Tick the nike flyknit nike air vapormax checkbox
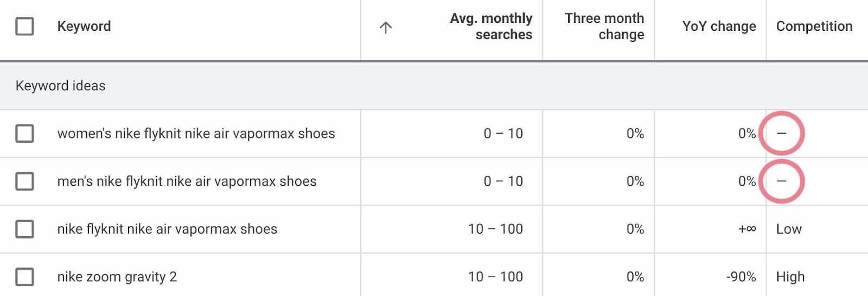 tap(24, 229)
